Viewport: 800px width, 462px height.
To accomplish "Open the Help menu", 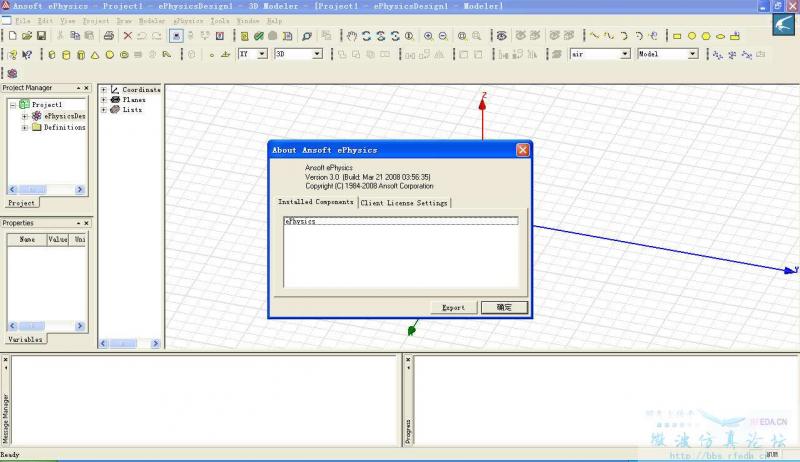I will click(x=274, y=21).
